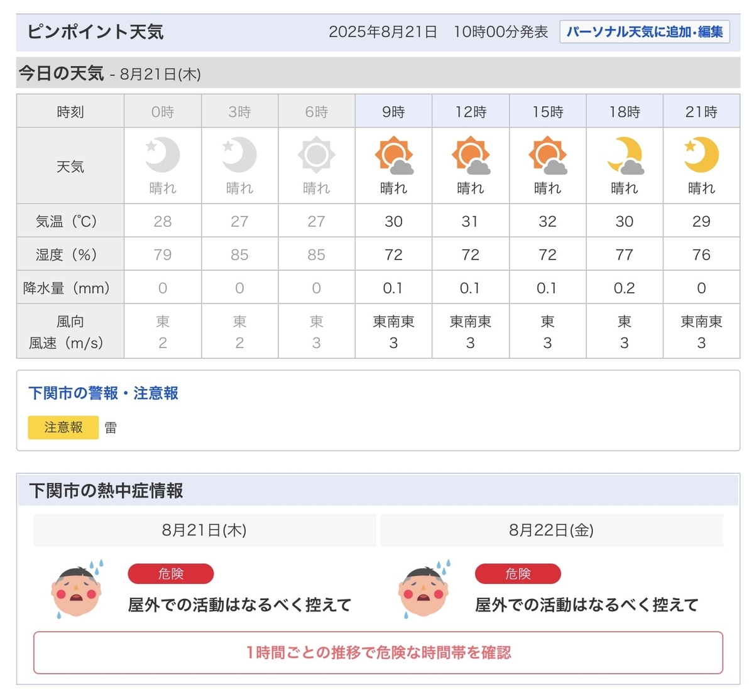The width and height of the screenshot is (754, 700).
Task: Click 屋外での活動はなるべく控えて under 8月21日
Action: 239,604
